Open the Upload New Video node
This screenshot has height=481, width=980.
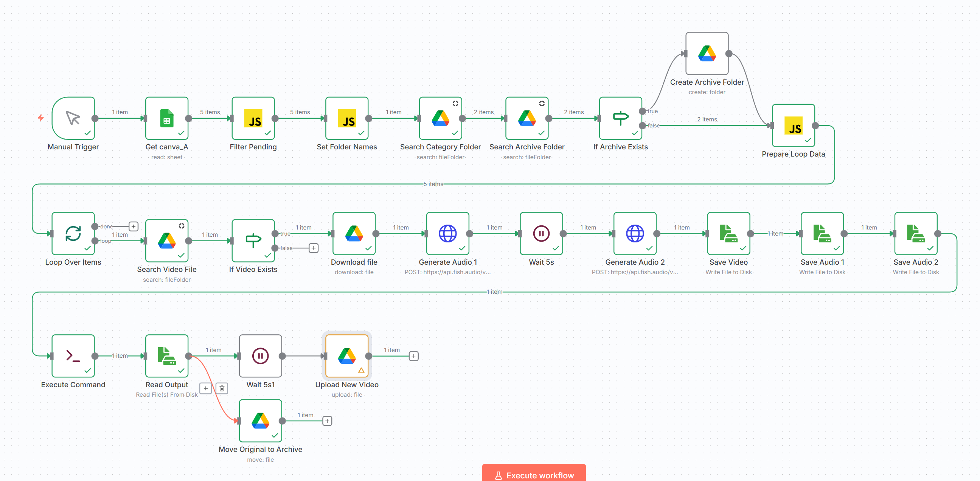click(x=347, y=355)
